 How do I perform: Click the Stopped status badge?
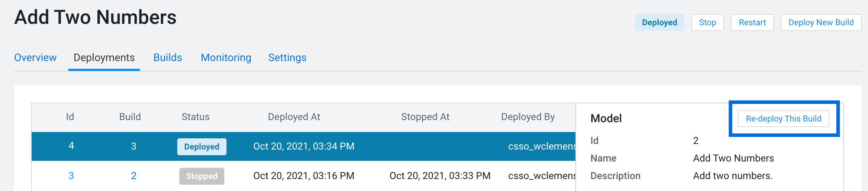(x=202, y=176)
